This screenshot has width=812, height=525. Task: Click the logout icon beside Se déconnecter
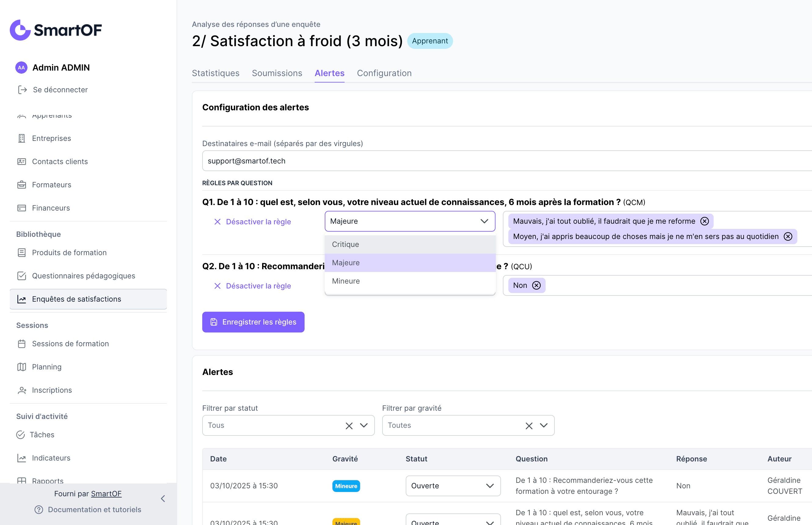point(23,90)
